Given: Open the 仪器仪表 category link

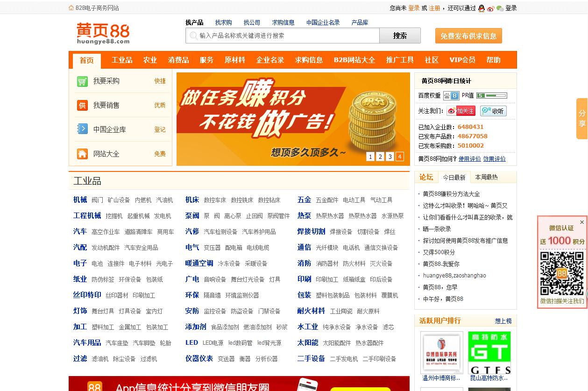Looking at the screenshot, I should 199,358.
